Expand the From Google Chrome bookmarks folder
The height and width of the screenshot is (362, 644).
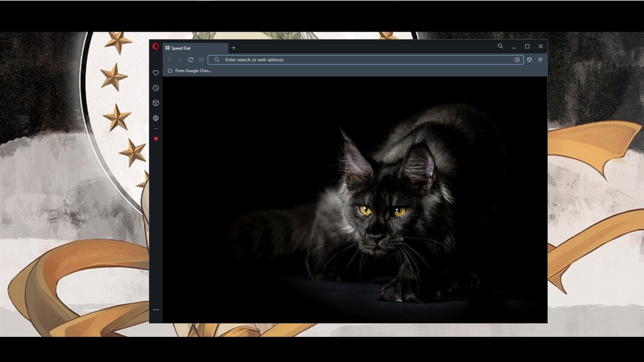tap(190, 71)
